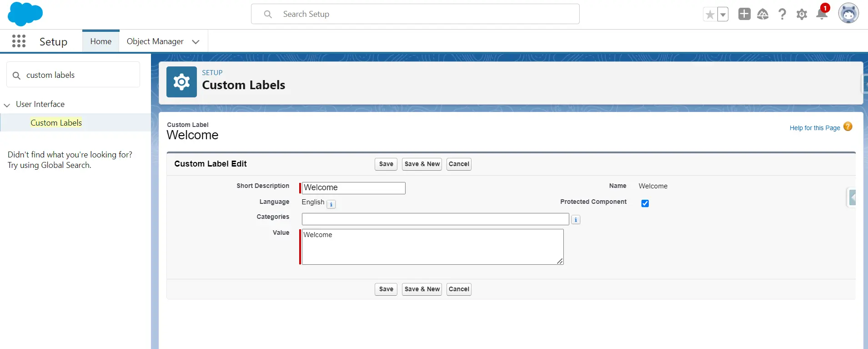Uncheck the Protected Component checkbox
The image size is (868, 349).
[x=645, y=203]
